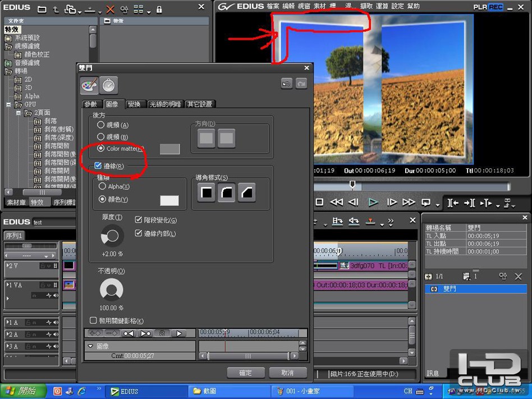Screen dimensions: 532x399
Task: Open the white 顏色 border color swatch
Action: click(x=169, y=200)
